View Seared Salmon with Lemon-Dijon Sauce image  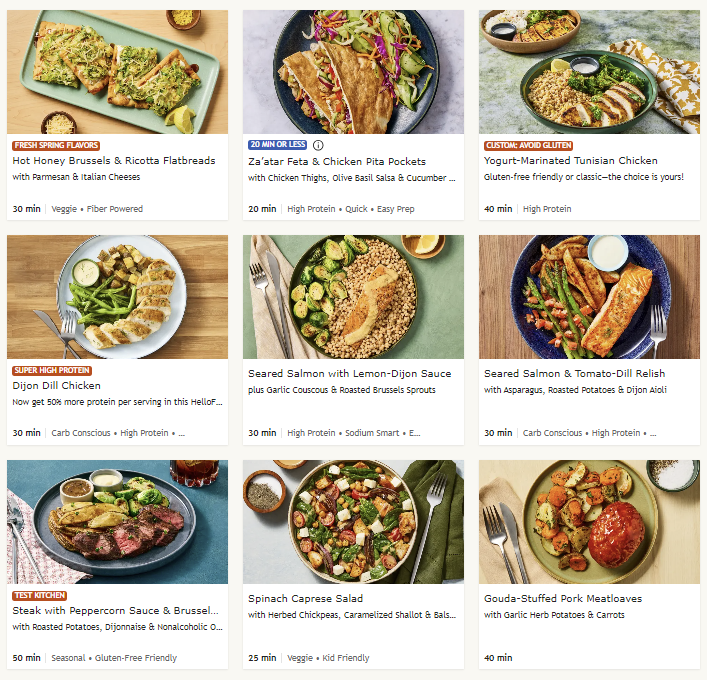(x=353, y=297)
